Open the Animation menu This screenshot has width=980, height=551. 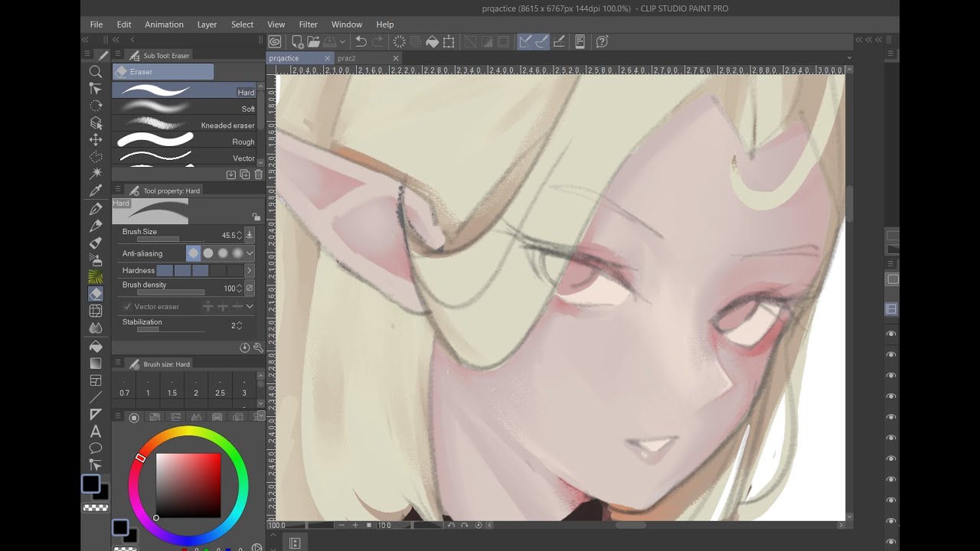pos(164,24)
